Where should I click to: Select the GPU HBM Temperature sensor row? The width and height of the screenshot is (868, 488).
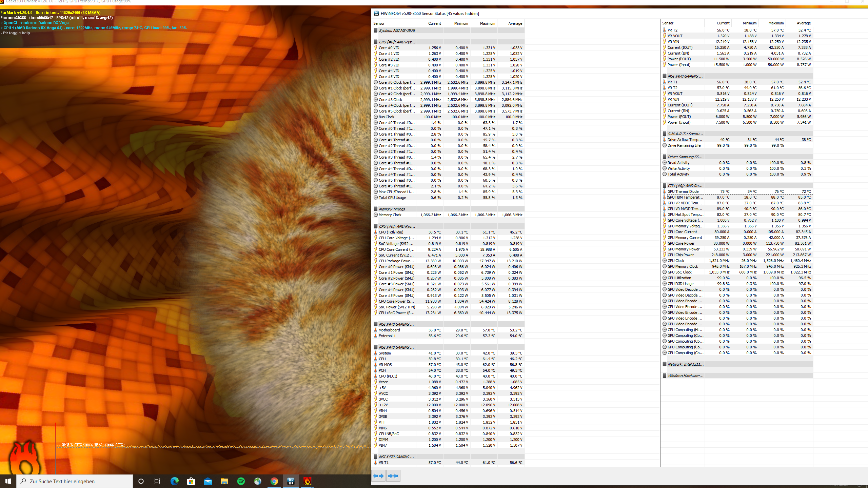point(685,197)
